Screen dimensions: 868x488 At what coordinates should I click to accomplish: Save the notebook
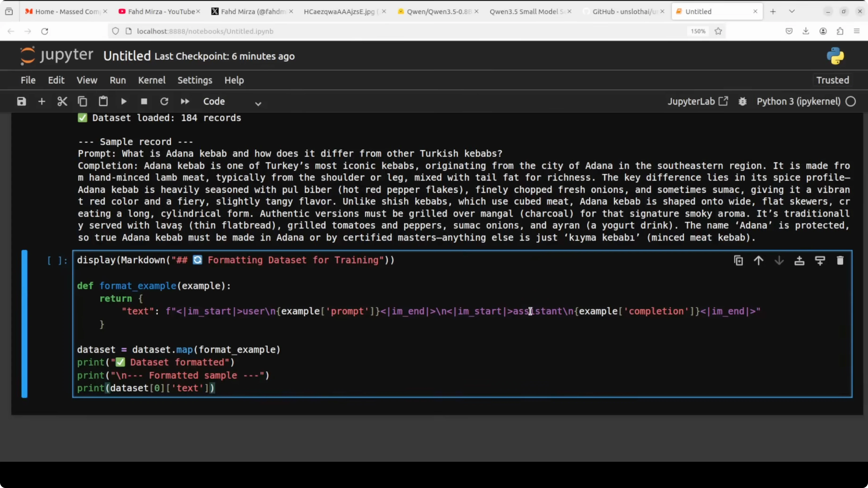tap(21, 101)
